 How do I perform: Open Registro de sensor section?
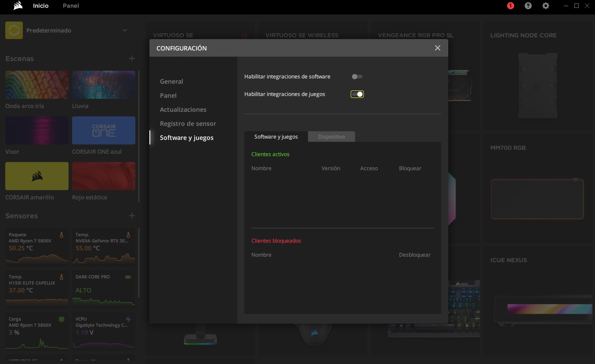point(188,123)
